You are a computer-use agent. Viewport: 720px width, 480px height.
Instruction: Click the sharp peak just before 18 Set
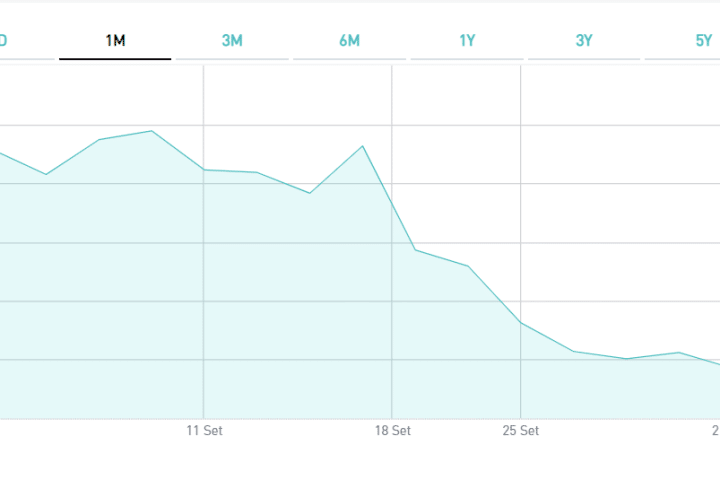[363, 146]
